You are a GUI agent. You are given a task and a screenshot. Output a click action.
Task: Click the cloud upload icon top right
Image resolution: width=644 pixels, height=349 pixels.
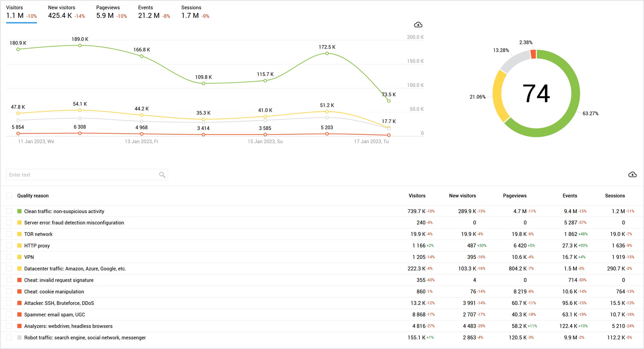click(417, 24)
